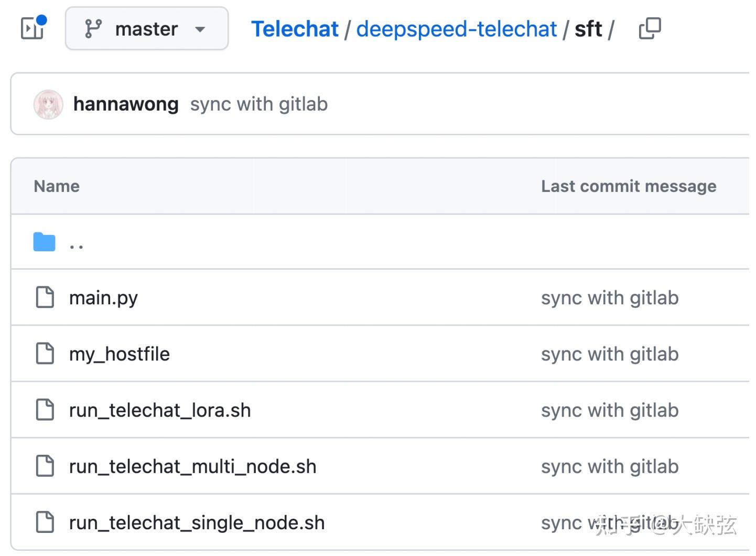Open the latest commit 'sync with gitlab'
Image resolution: width=756 pixels, height=556 pixels.
258,104
